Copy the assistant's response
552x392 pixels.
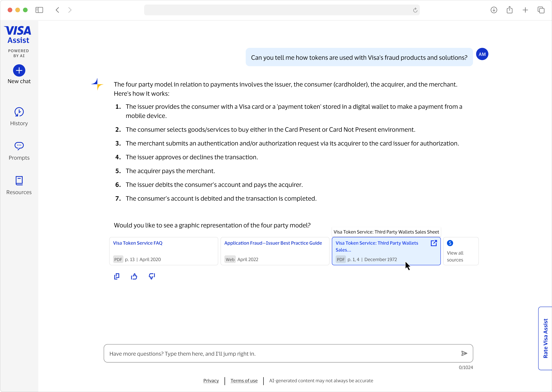coord(117,276)
